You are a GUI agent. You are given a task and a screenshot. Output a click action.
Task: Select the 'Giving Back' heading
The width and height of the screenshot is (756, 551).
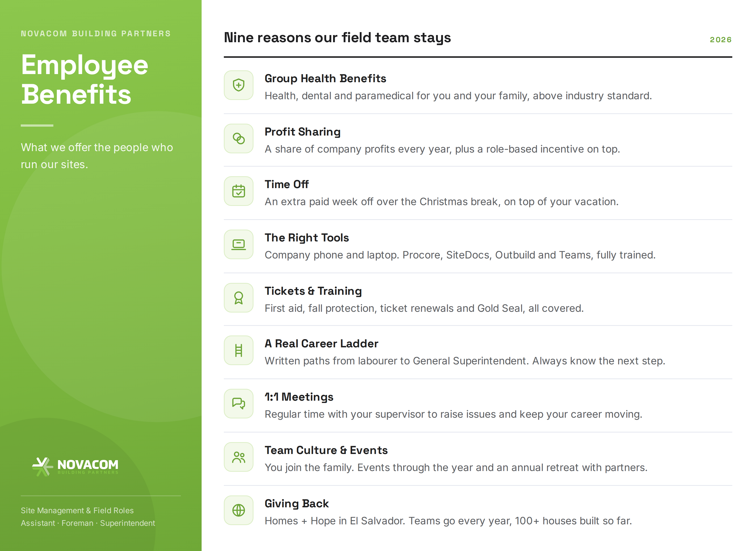pyautogui.click(x=297, y=504)
